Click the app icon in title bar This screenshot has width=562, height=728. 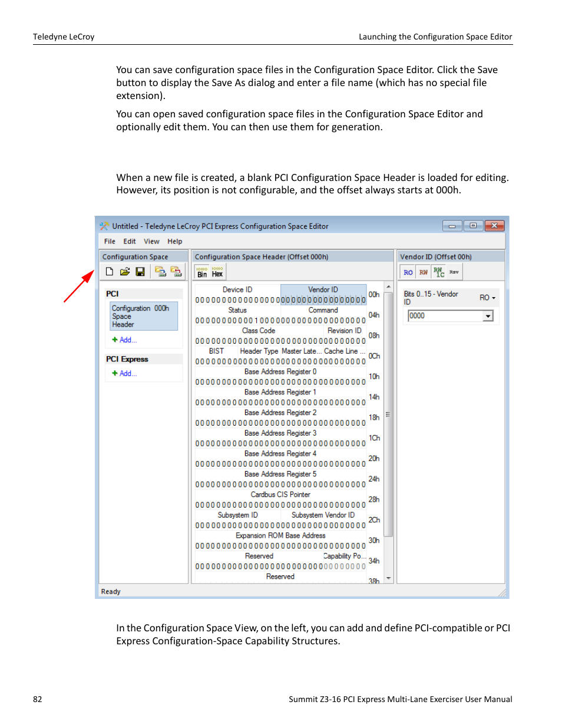click(x=104, y=226)
